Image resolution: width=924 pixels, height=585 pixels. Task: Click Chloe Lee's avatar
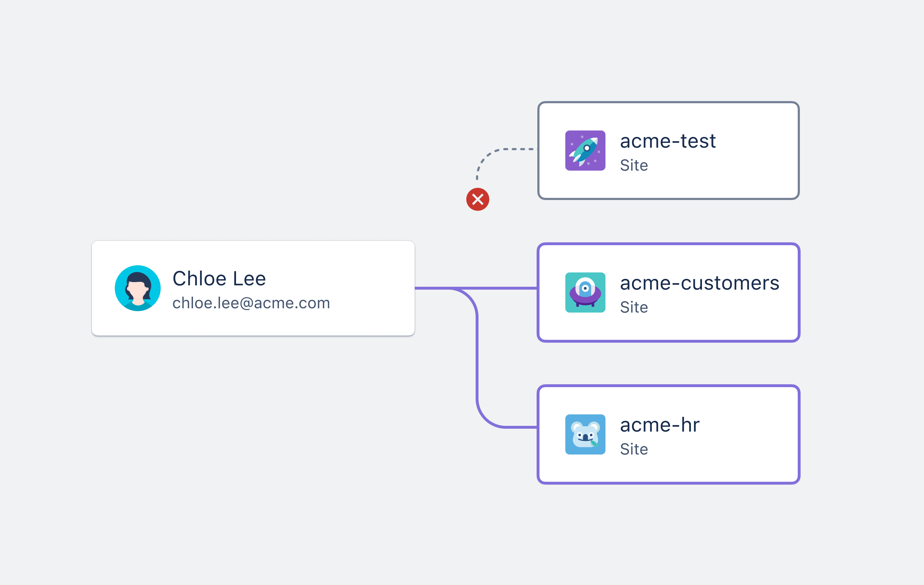[138, 288]
